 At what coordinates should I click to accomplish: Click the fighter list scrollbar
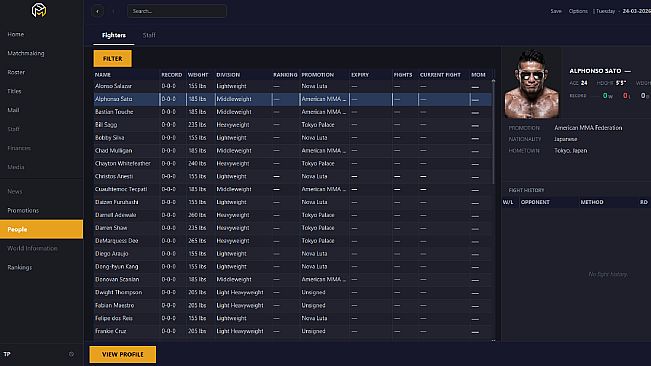point(493,132)
